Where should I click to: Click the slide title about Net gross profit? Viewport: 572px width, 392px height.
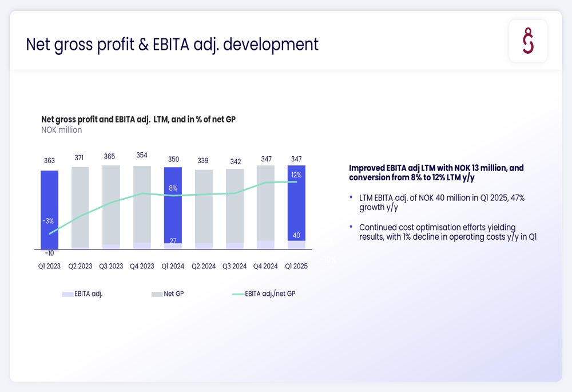click(172, 45)
